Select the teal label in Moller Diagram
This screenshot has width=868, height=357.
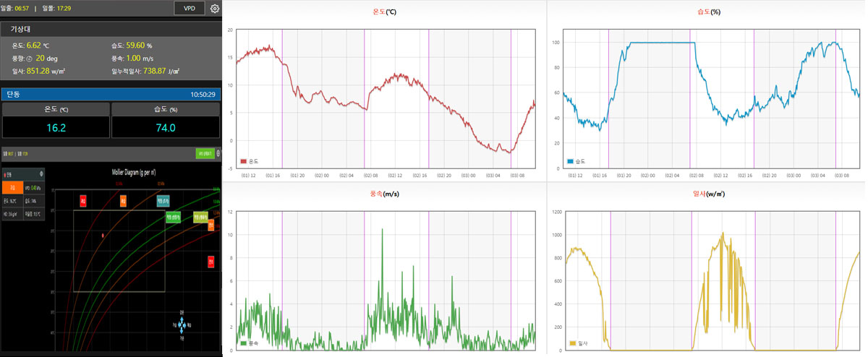(163, 200)
